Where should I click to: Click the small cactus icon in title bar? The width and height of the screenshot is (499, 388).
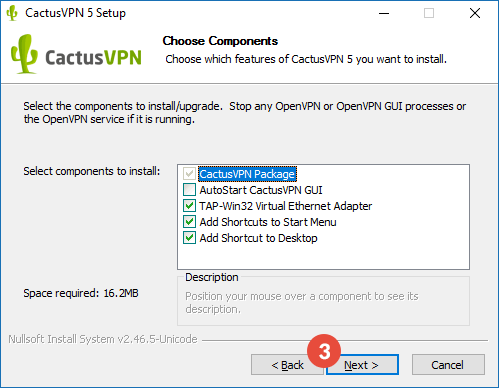[x=12, y=13]
